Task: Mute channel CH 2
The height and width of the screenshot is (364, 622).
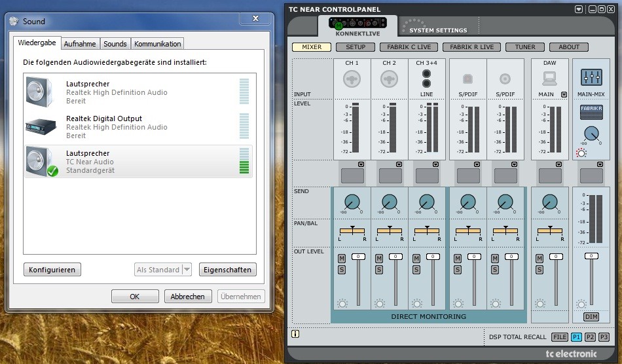Action: pos(379,259)
